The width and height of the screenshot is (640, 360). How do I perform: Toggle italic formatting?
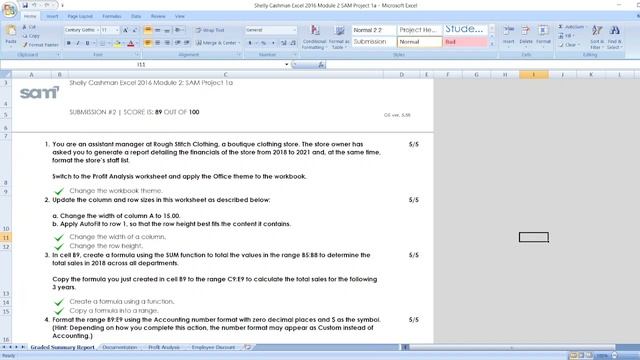78,43
